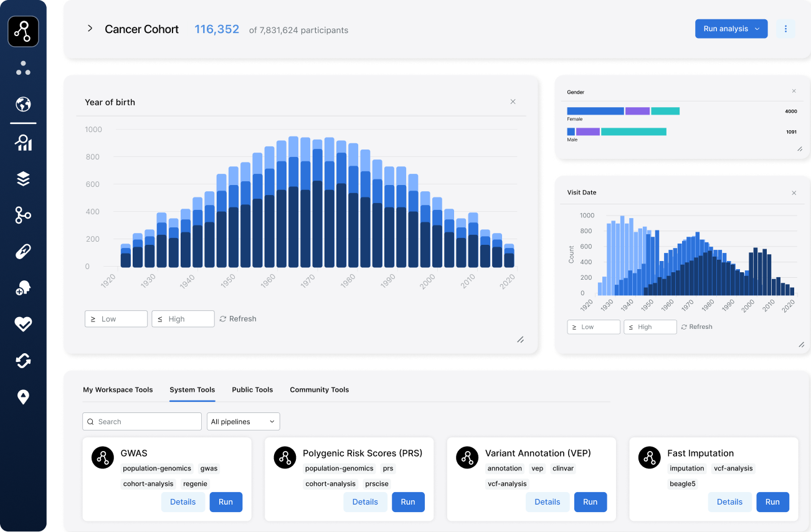Select the stacked layers sidebar icon
The image size is (811, 532).
tap(23, 179)
